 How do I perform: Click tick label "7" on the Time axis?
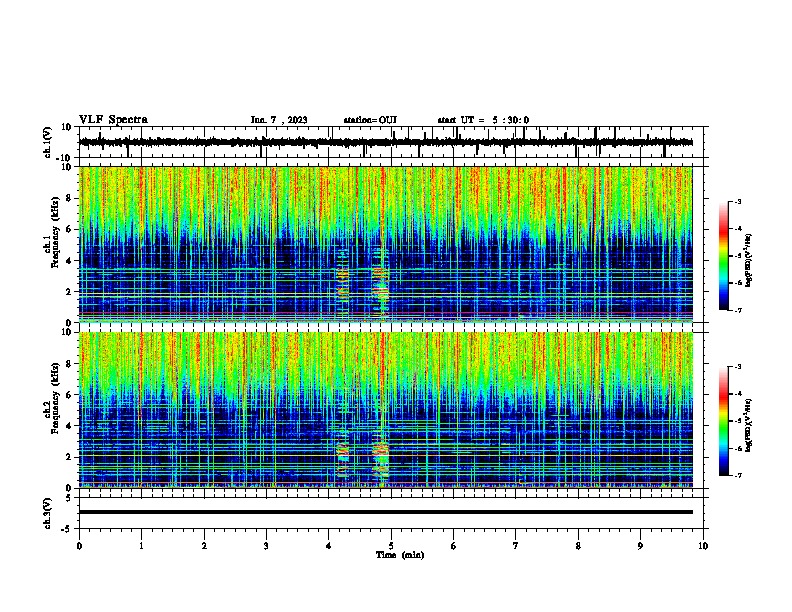516,546
